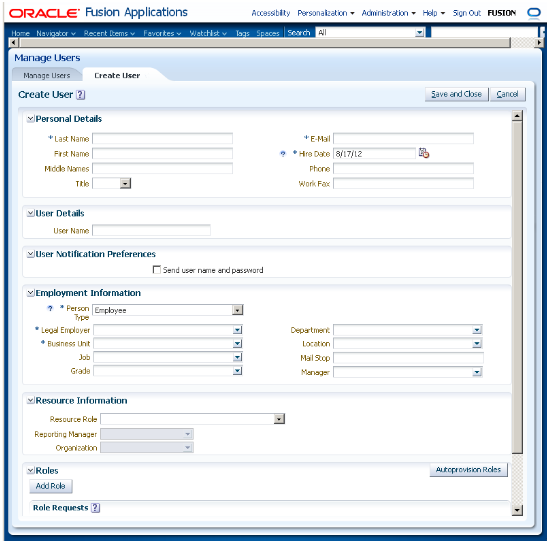549x543 pixels.
Task: Open the Personalization menu
Action: (x=326, y=13)
